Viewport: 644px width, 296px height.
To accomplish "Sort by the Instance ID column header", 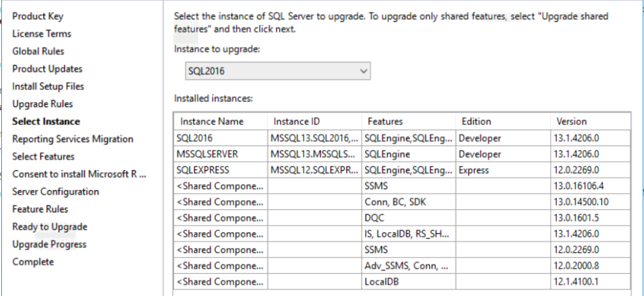I will (296, 122).
